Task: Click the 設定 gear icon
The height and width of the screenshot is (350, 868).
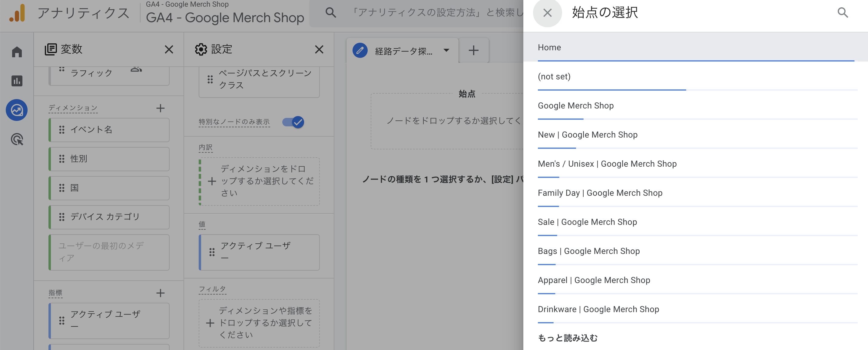Action: [201, 50]
